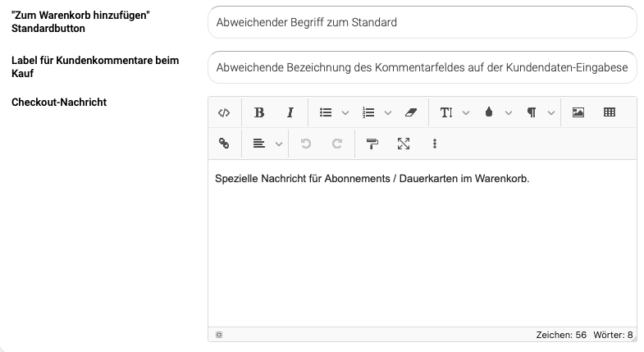Click the "Zum Warenkorb hinzufügen" Standardbutton field
This screenshot has width=644, height=352.
click(x=422, y=22)
